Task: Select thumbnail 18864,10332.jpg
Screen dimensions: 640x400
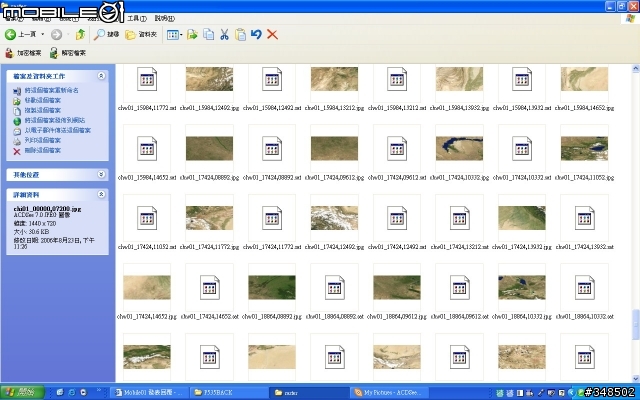Action: [x=522, y=287]
